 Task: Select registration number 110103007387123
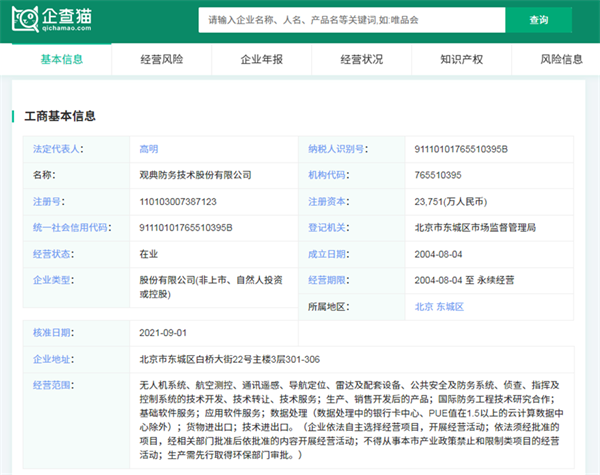[178, 201]
